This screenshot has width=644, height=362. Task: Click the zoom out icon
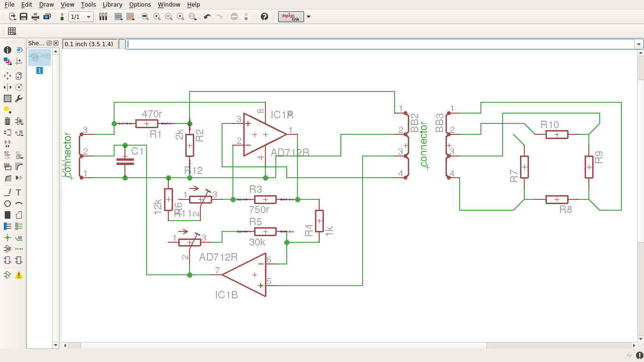tap(169, 16)
